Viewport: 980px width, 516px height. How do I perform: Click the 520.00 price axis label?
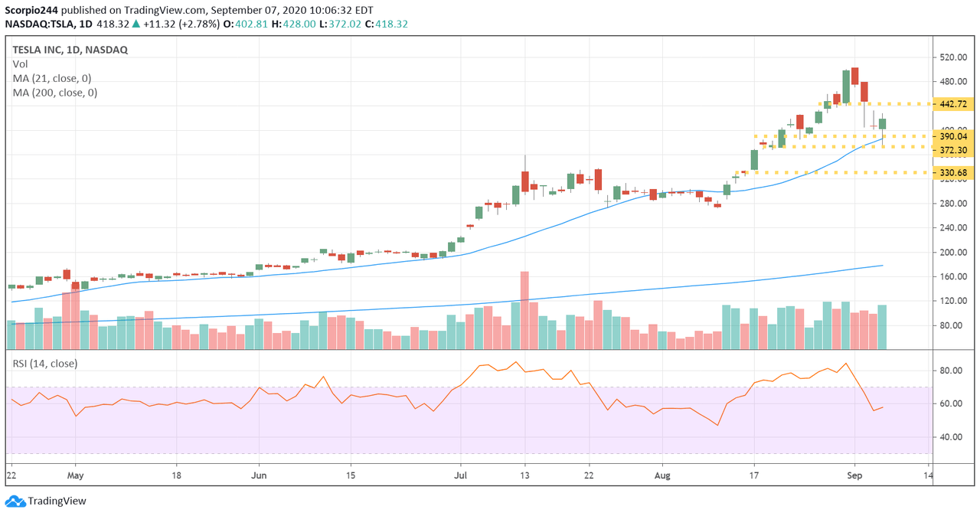(x=953, y=57)
